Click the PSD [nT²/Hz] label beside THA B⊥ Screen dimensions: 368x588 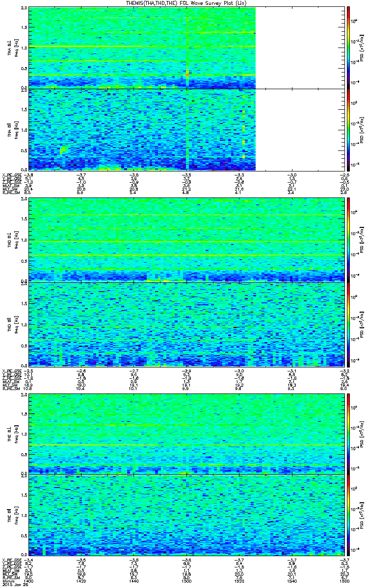point(362,48)
